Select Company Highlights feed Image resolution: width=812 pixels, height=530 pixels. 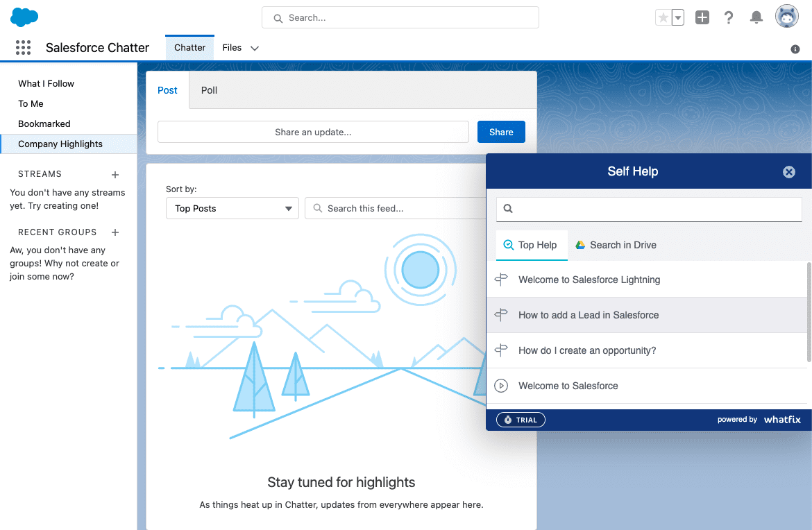(68, 144)
